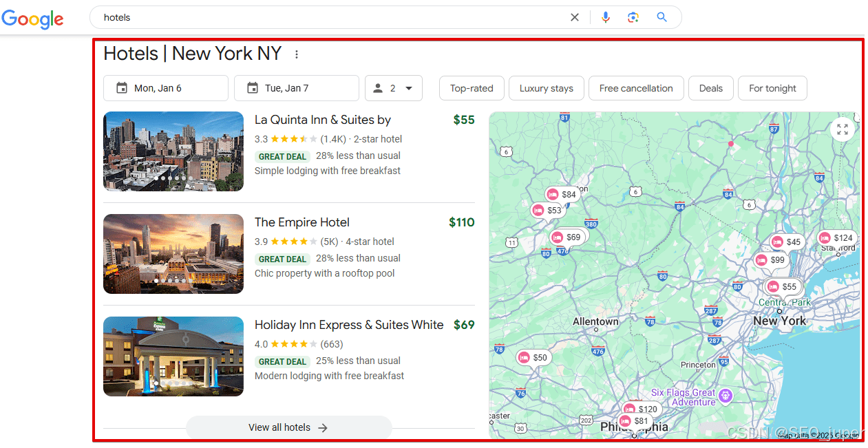Image resolution: width=868 pixels, height=448 pixels.
Task: Click the Allentown label on the map
Action: (x=595, y=321)
